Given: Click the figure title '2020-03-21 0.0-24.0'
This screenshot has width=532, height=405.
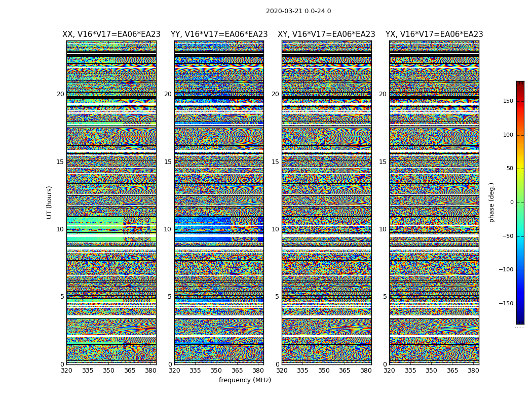Looking at the screenshot, I should click(298, 11).
